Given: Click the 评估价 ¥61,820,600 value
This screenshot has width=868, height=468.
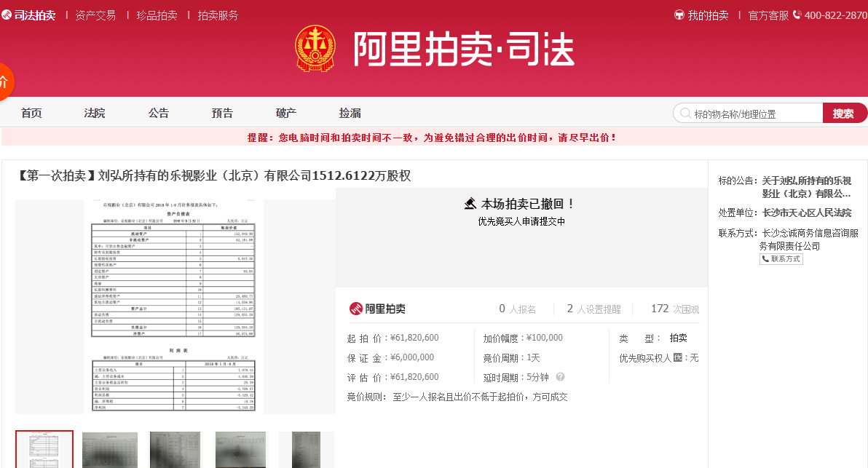Looking at the screenshot, I should [414, 377].
